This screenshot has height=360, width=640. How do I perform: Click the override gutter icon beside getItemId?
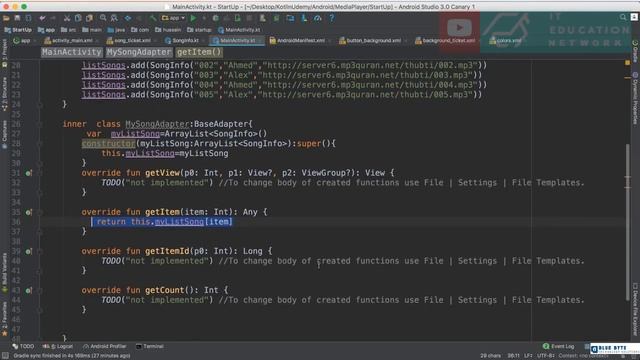pos(28,251)
